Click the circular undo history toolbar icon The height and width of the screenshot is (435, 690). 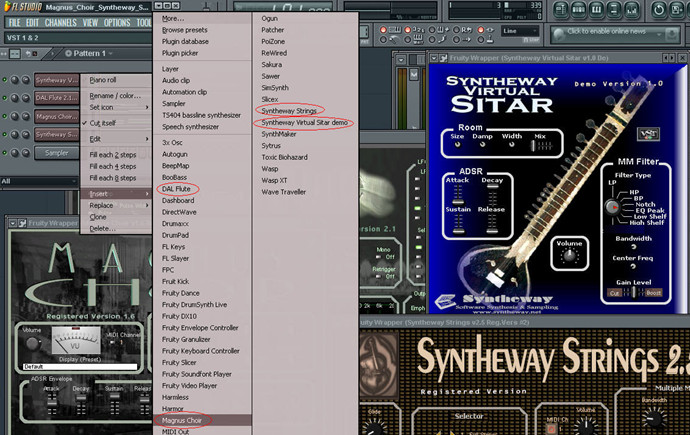point(659,10)
